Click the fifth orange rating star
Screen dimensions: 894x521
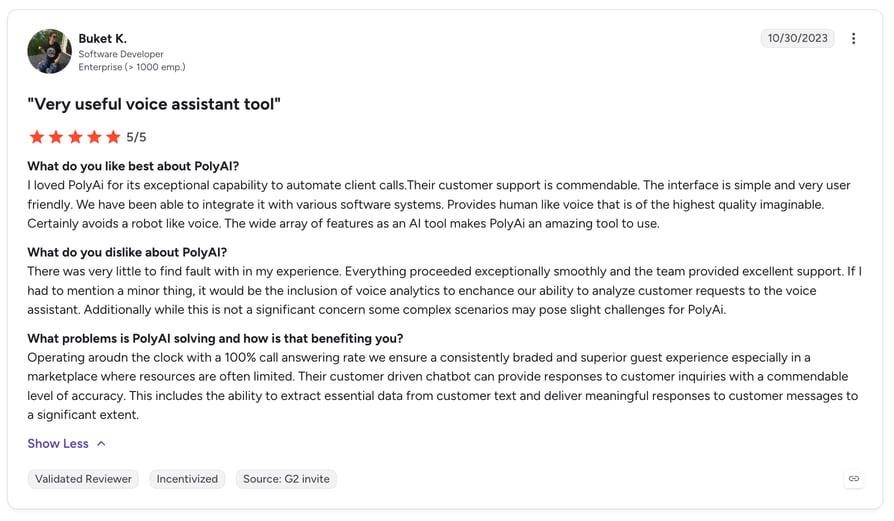[113, 137]
